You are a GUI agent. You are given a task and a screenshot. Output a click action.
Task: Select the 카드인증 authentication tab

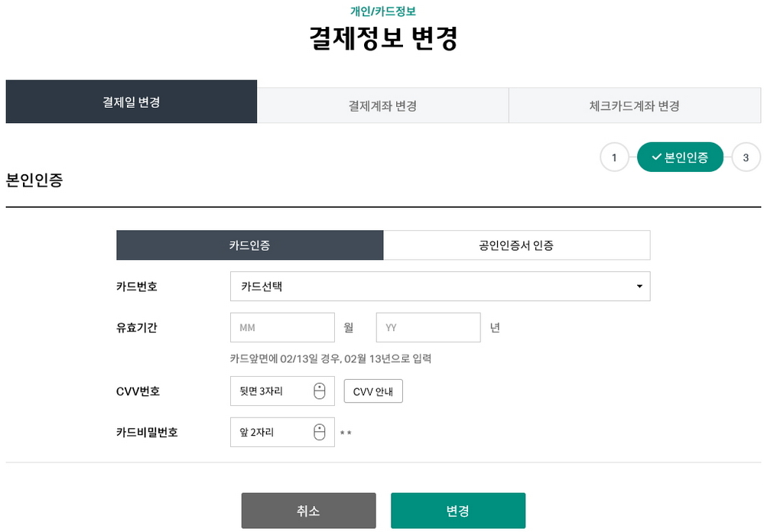249,245
